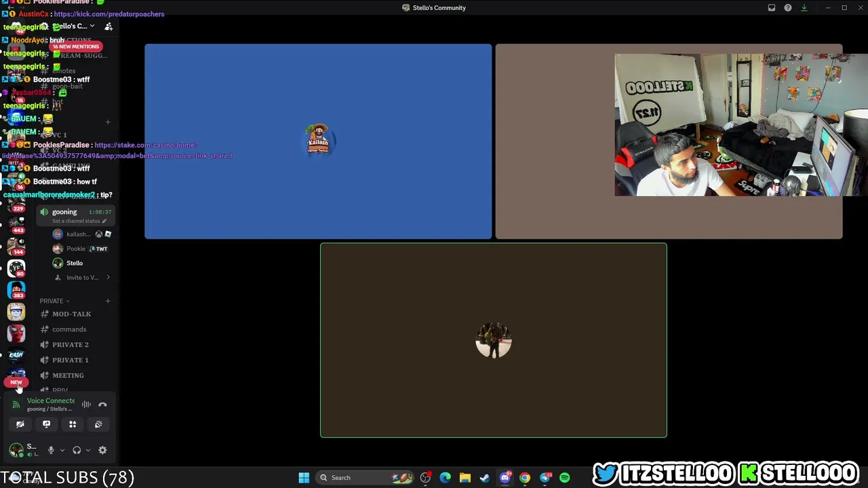Viewport: 868px width, 488px height.
Task: Collapse the PRIVATE category
Action: tap(54, 301)
